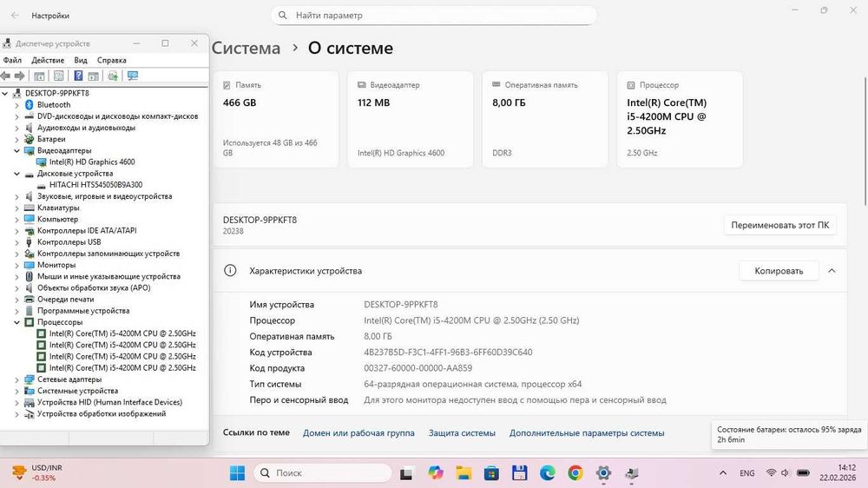Viewport: 868px width, 488px height.
Task: Select Аудиовходы и аудиовыходы category
Action: (86, 128)
